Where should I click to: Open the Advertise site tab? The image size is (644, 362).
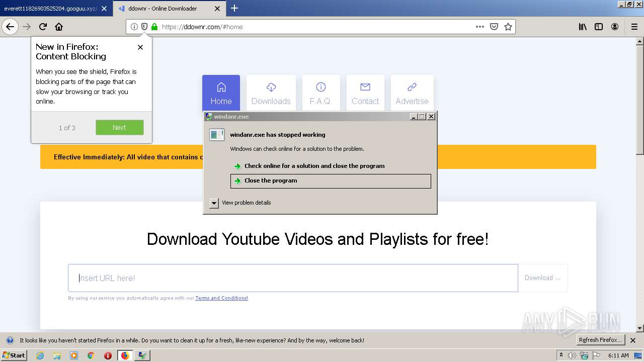tap(412, 94)
